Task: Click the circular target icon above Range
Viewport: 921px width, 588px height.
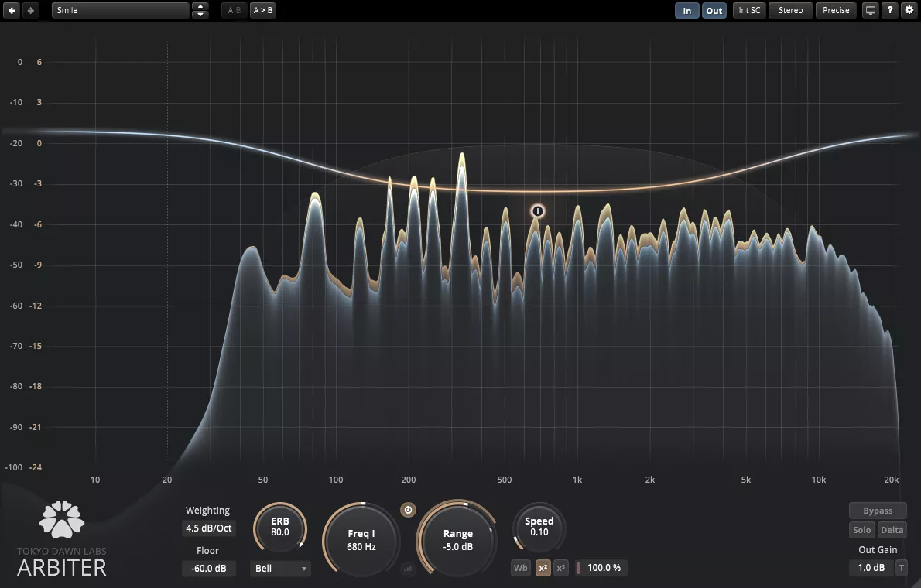Action: click(x=409, y=510)
